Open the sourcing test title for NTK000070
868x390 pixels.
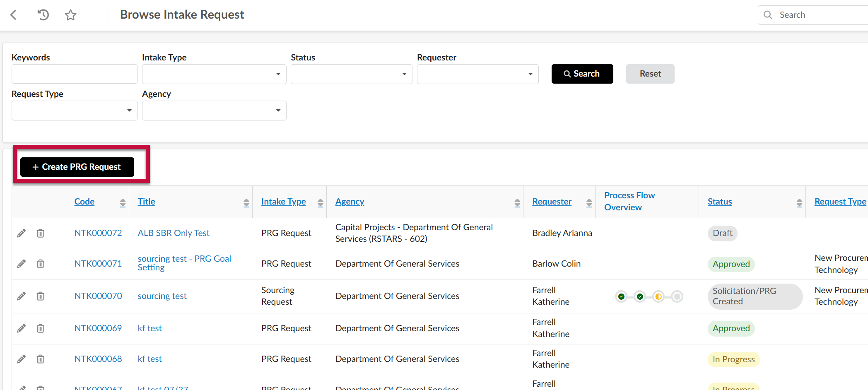coord(162,296)
